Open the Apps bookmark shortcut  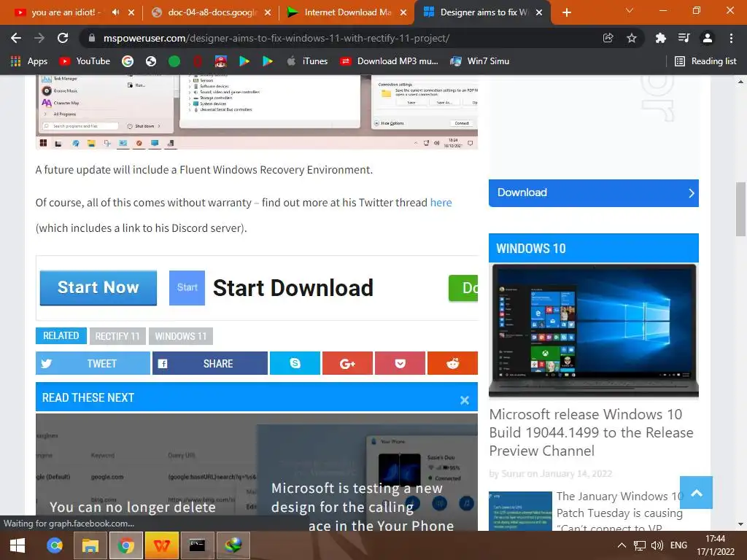click(28, 61)
